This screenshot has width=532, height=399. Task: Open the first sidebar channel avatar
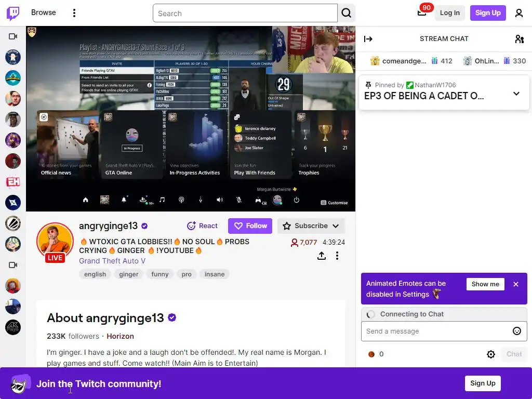pyautogui.click(x=13, y=57)
